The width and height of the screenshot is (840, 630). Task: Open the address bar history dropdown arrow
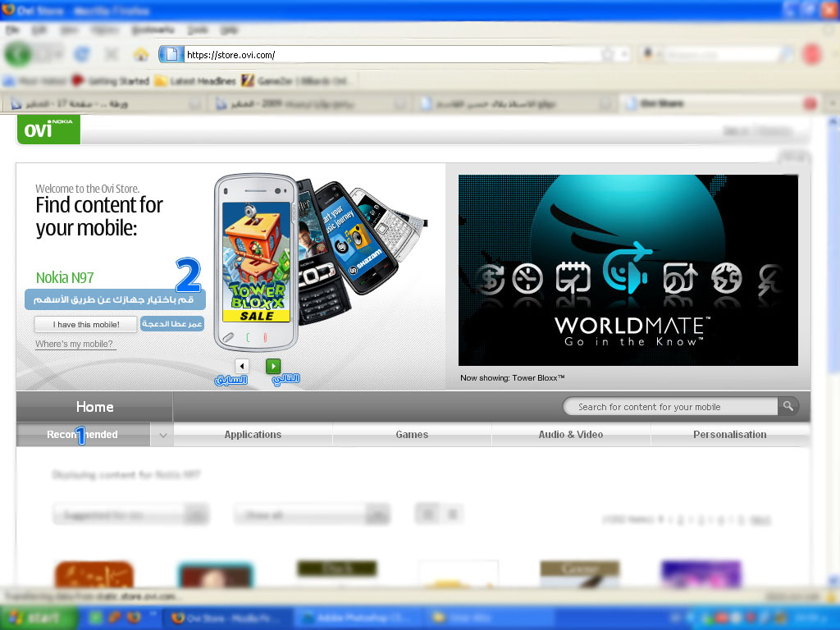click(x=623, y=54)
